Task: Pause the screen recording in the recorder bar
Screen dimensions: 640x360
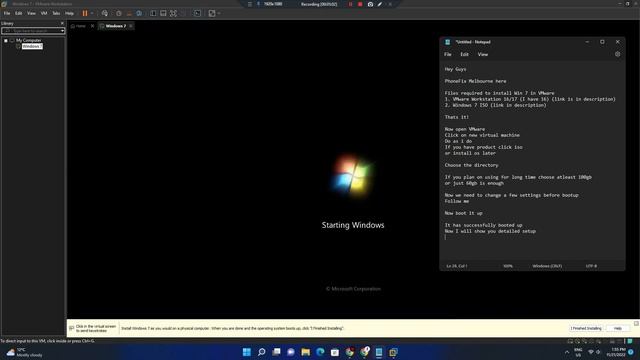Action: pyautogui.click(x=350, y=4)
